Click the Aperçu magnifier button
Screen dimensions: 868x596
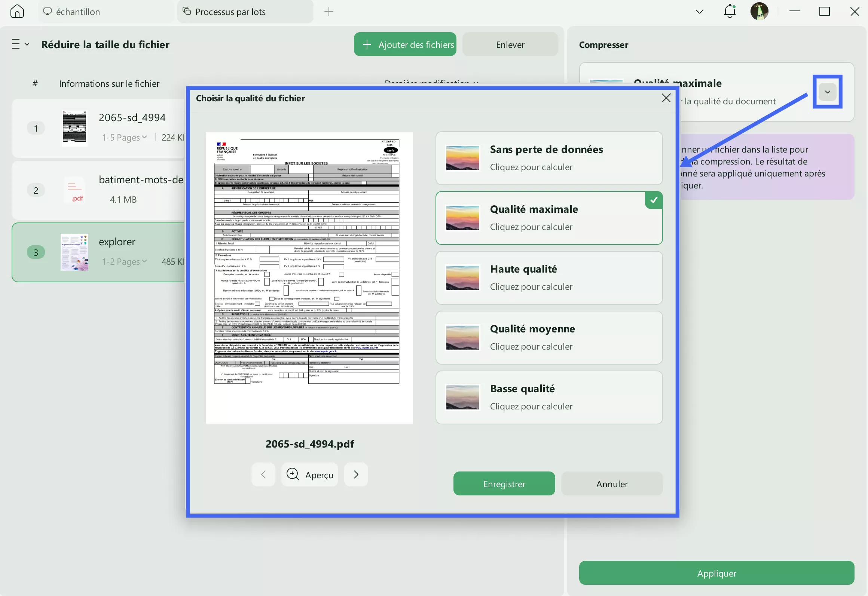point(309,474)
